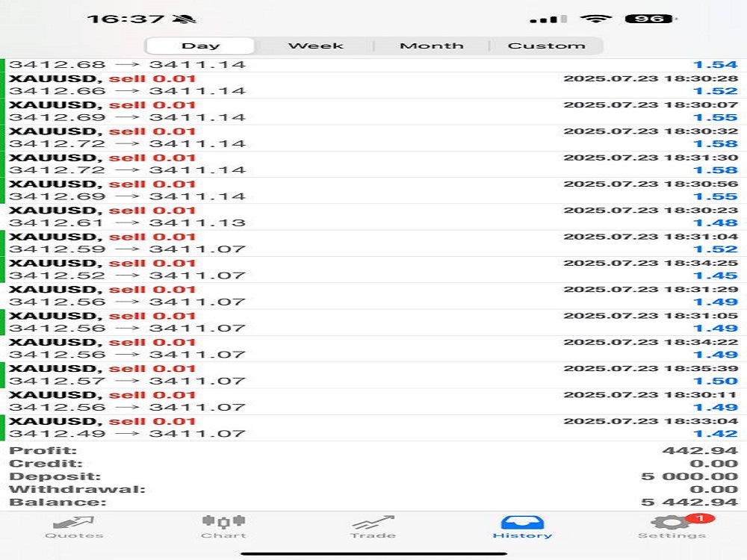Tap the muted bell status icon
Image resolution: width=747 pixels, height=560 pixels.
(184, 19)
